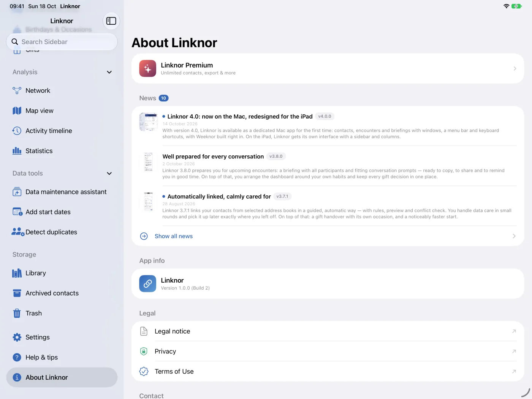This screenshot has width=532, height=399.
Task: Open the Privacy external link arrow
Action: 514,351
